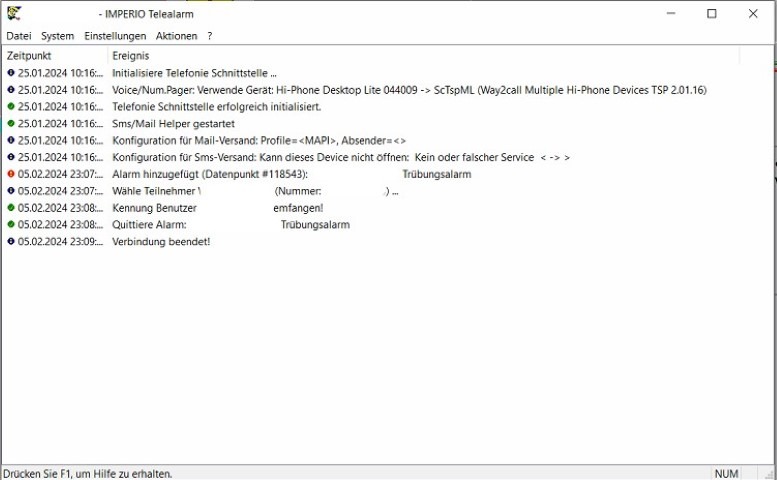Click blue status icon of 'Initialisiere Telefonie Schnittstelle' row

(x=11, y=73)
